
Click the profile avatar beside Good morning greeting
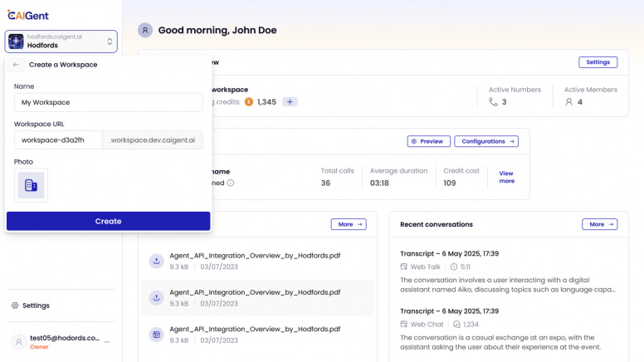click(145, 30)
